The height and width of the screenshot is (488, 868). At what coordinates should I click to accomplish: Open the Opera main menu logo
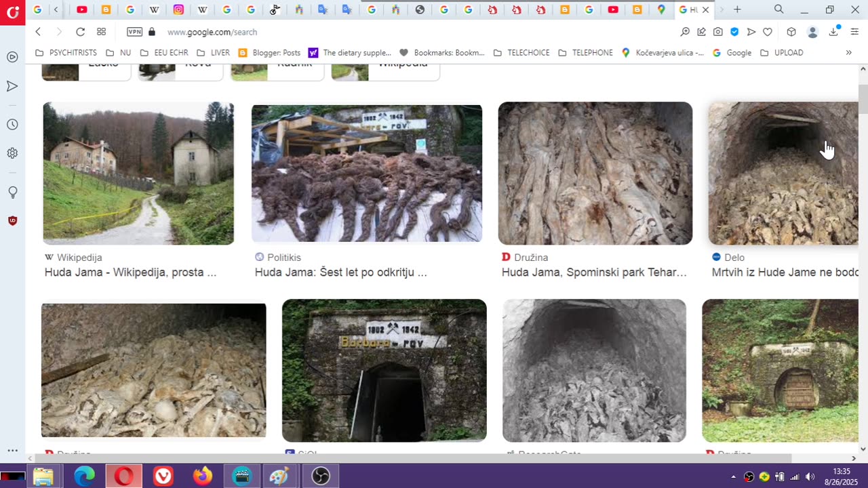click(12, 12)
